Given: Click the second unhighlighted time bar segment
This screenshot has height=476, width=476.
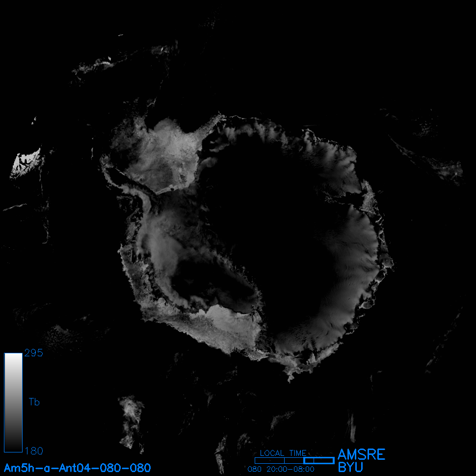Looking at the screenshot, I should [294, 460].
